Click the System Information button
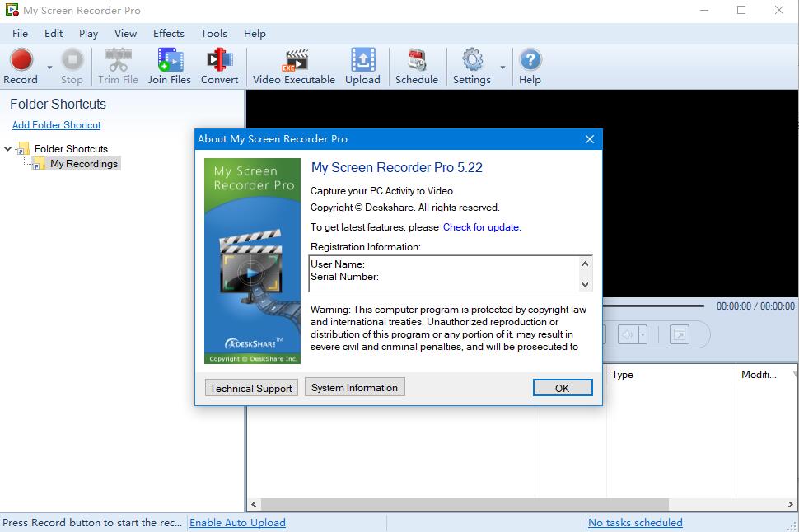 [355, 387]
